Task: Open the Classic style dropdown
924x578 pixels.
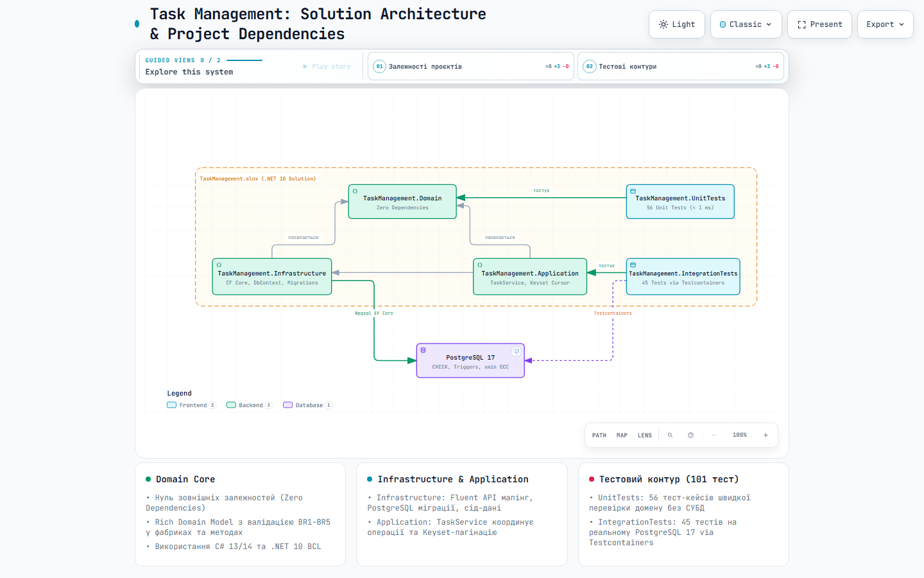Action: (x=746, y=24)
